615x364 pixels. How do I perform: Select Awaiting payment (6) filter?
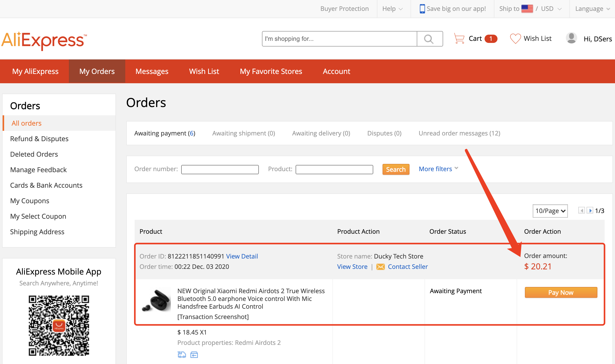pyautogui.click(x=165, y=133)
